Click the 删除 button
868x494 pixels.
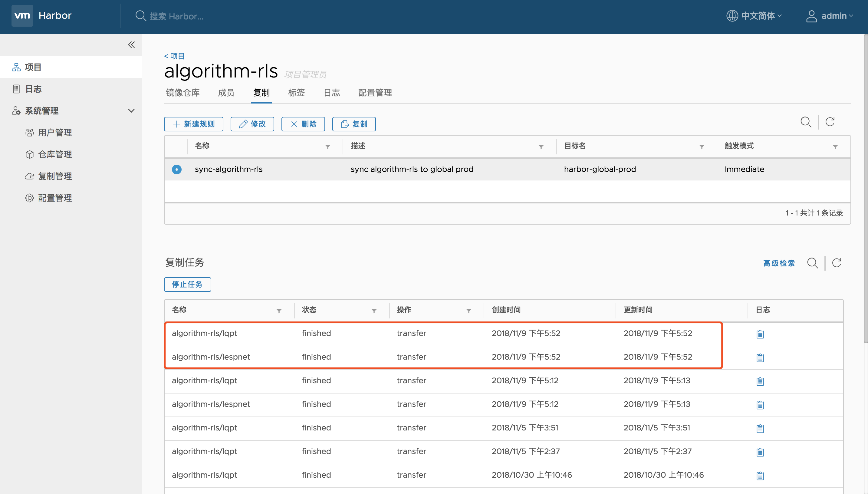click(303, 124)
